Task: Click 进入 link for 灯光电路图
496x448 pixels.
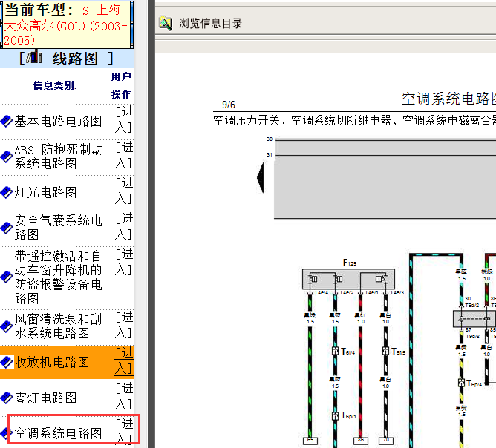Action: click(x=124, y=191)
